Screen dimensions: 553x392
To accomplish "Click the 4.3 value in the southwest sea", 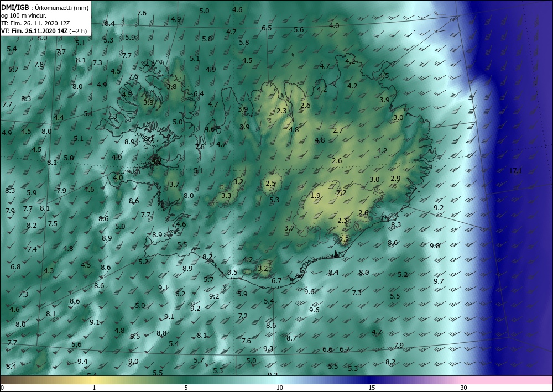I will [49, 271].
